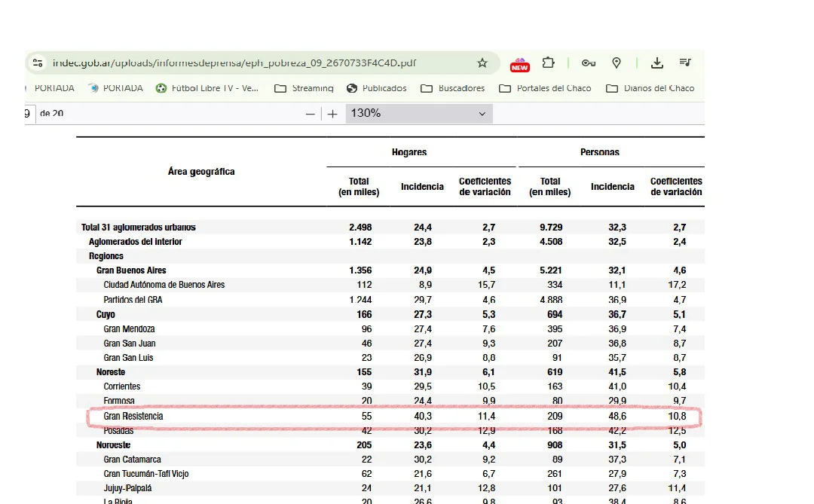Open the media control playlist icon

coord(685,63)
